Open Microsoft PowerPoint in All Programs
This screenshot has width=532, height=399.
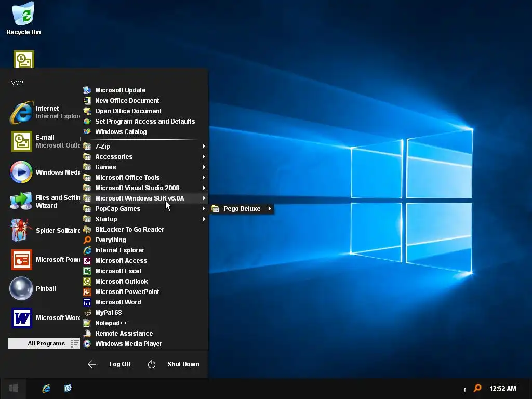(145, 292)
